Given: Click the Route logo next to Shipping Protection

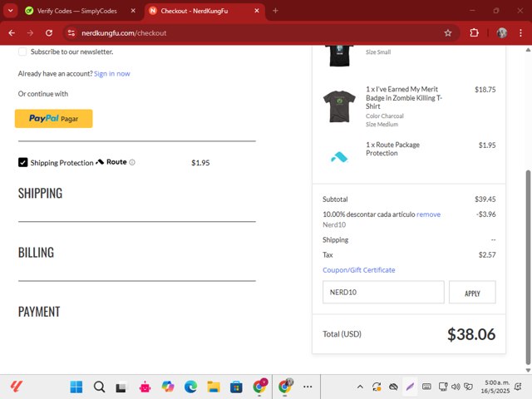Looking at the screenshot, I should (x=111, y=162).
